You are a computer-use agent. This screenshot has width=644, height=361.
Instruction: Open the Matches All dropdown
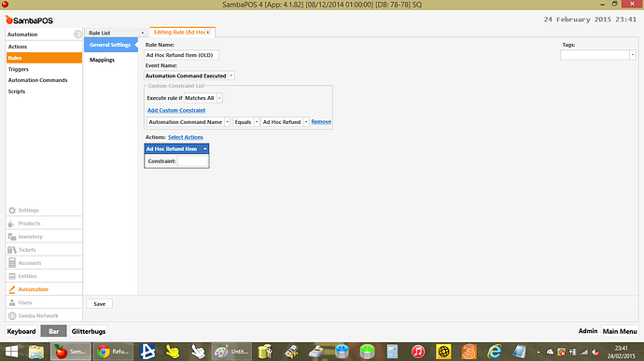[x=219, y=98]
